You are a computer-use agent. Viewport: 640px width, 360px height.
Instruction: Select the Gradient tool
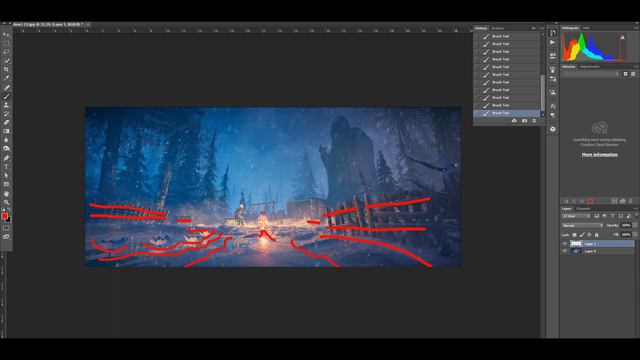[6, 131]
